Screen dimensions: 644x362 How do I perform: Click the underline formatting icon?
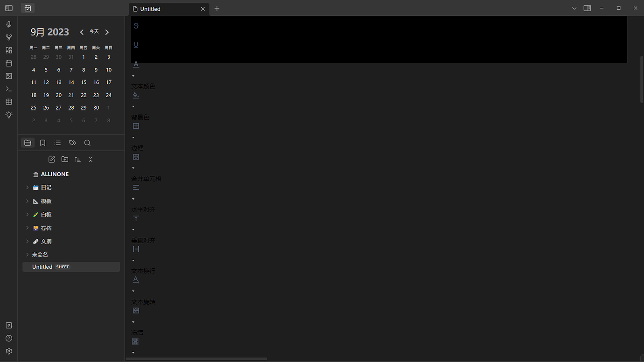coord(136,45)
